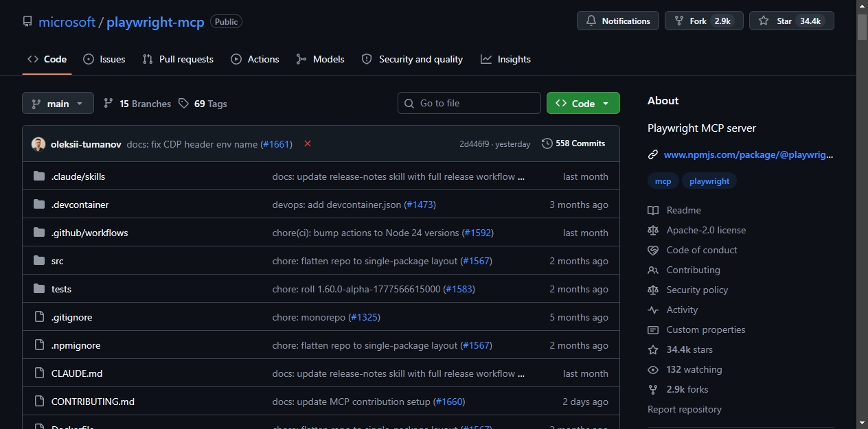Click the scale icon beside Security policy
This screenshot has height=429, width=868.
[x=653, y=290]
